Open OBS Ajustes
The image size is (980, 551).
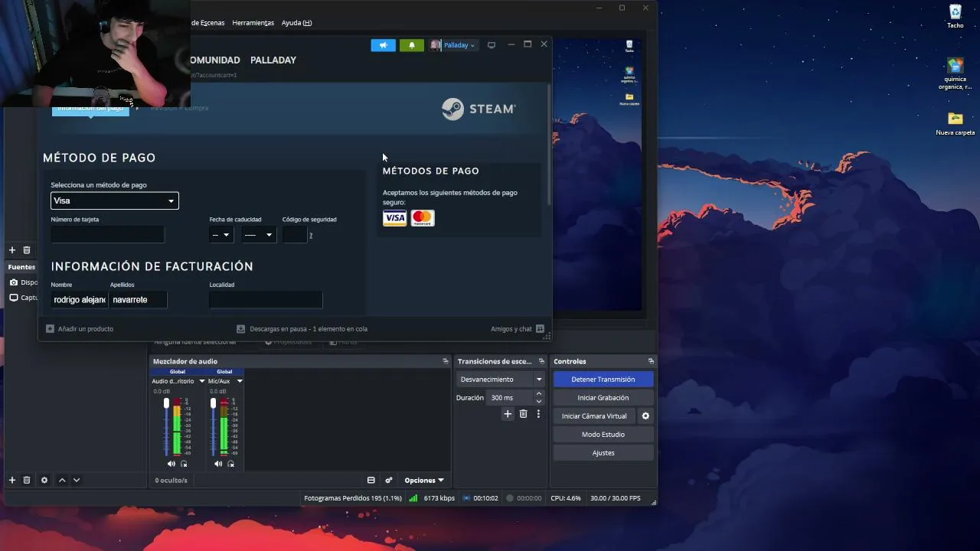[x=603, y=453]
